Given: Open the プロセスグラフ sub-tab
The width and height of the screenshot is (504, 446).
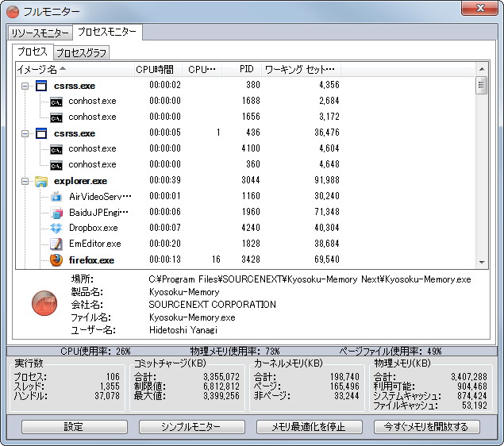Looking at the screenshot, I should (81, 53).
